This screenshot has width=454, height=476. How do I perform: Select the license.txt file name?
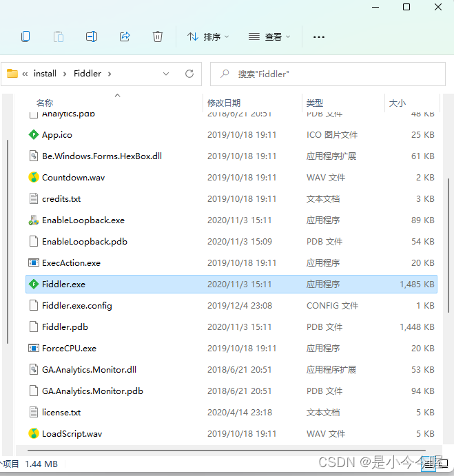coord(61,412)
